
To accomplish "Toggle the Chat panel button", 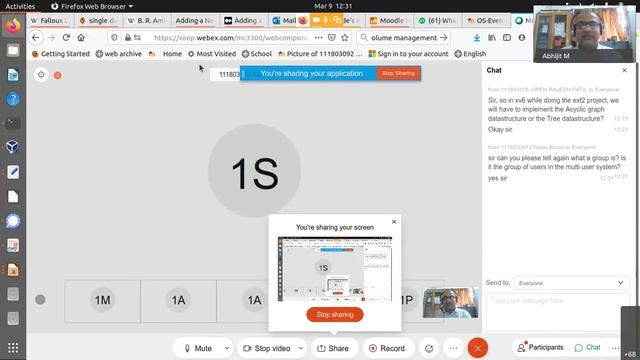I will pyautogui.click(x=587, y=347).
